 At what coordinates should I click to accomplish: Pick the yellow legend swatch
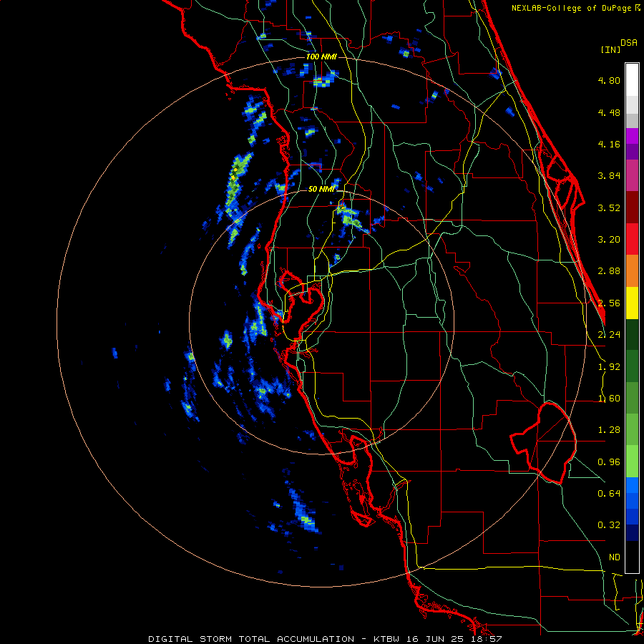point(632,303)
